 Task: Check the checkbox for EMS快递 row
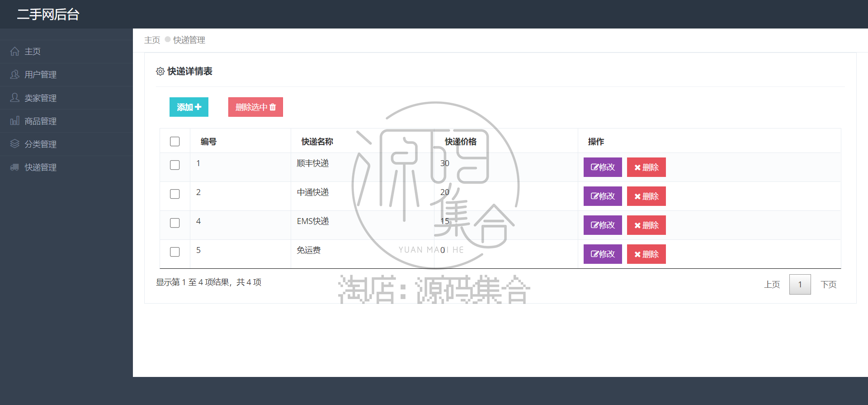(175, 223)
